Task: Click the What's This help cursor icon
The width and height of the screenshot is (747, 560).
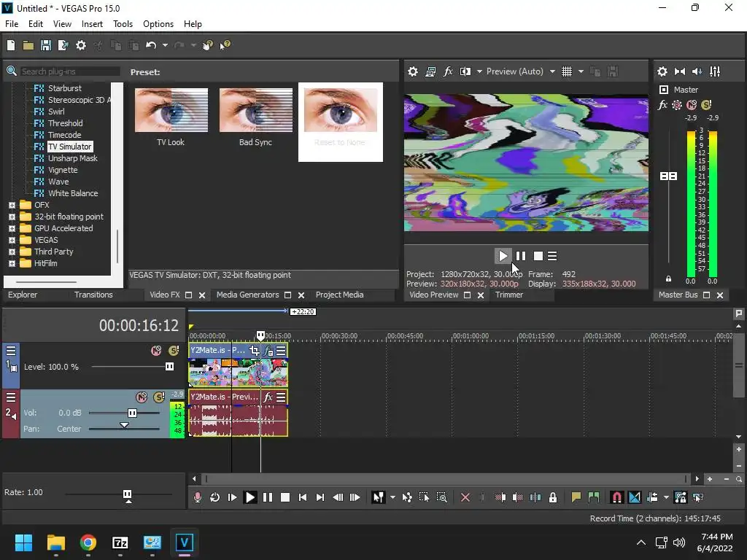Action: pyautogui.click(x=225, y=45)
